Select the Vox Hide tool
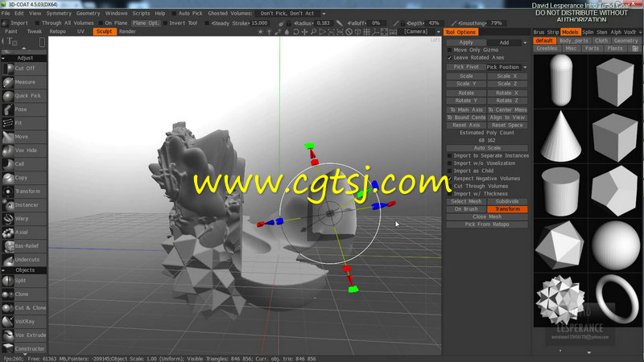Image resolution: width=644 pixels, height=362 pixels. 24,150
